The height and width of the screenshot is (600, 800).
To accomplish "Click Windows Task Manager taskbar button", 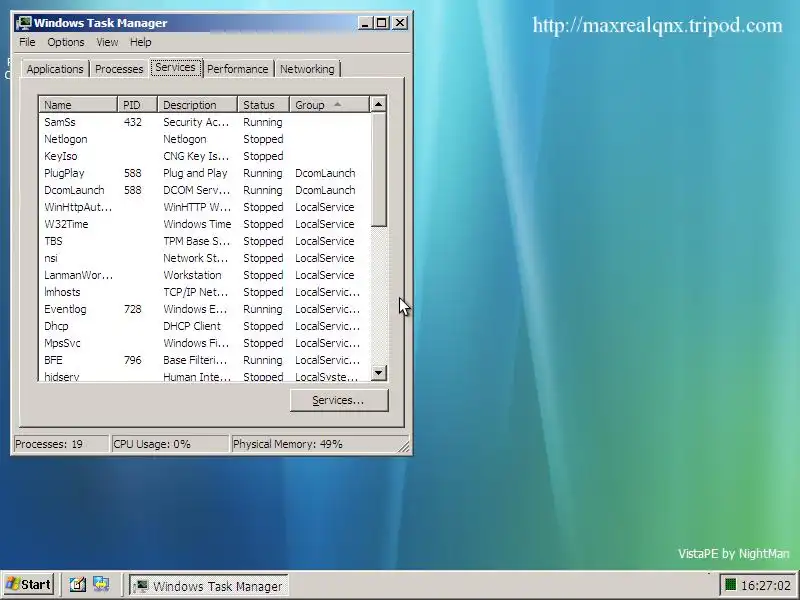I will pos(209,586).
